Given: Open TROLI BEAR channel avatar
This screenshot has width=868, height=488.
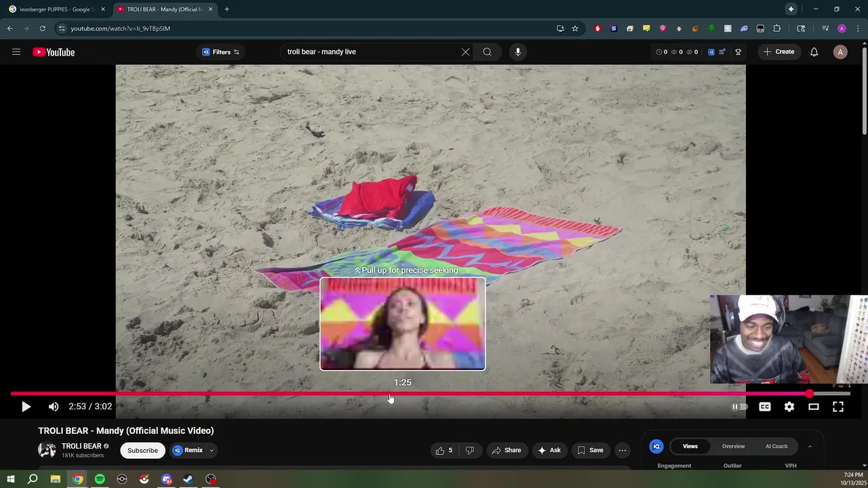Looking at the screenshot, I should tap(47, 450).
